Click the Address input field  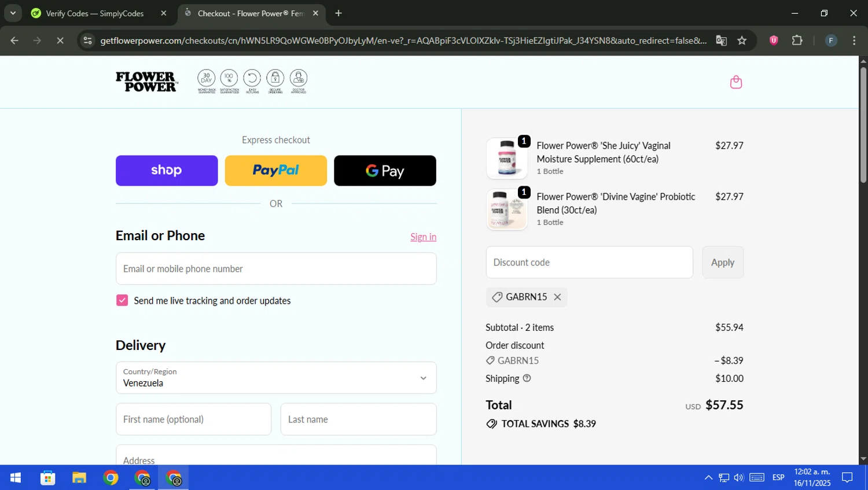[276, 455]
